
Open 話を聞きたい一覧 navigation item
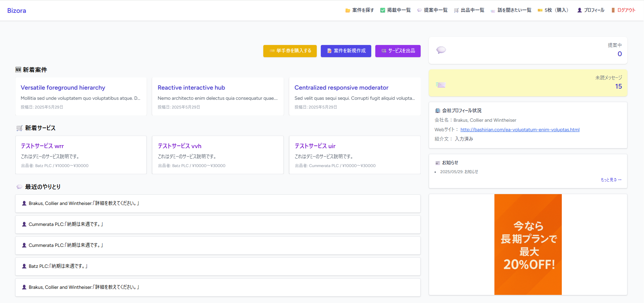coord(514,10)
